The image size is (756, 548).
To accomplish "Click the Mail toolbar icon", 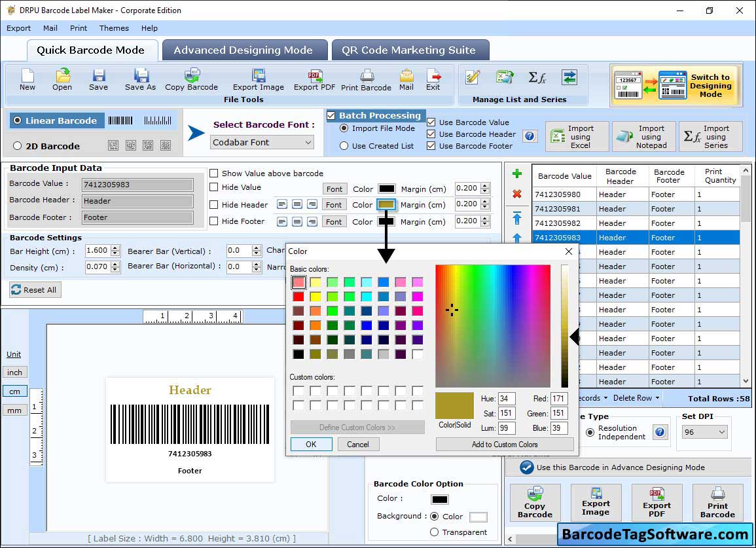I will [x=406, y=80].
